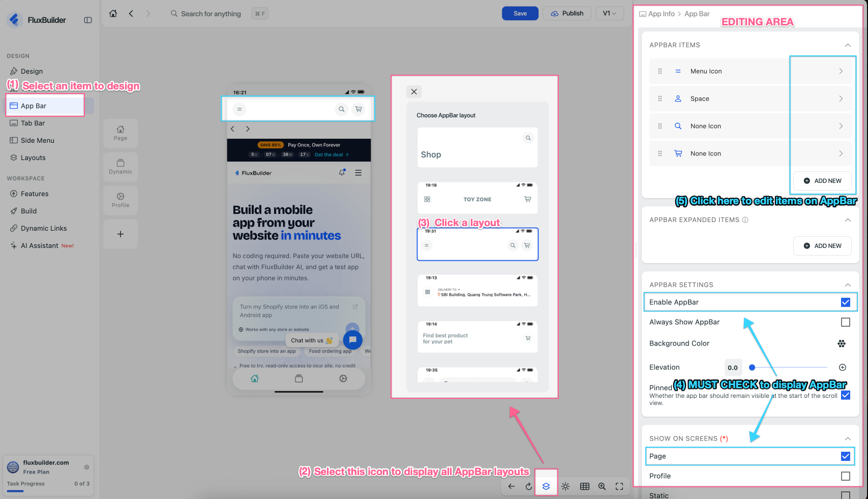Navigate back with the top-bar chevron
Screen dimensions: 868x499
pos(131,14)
